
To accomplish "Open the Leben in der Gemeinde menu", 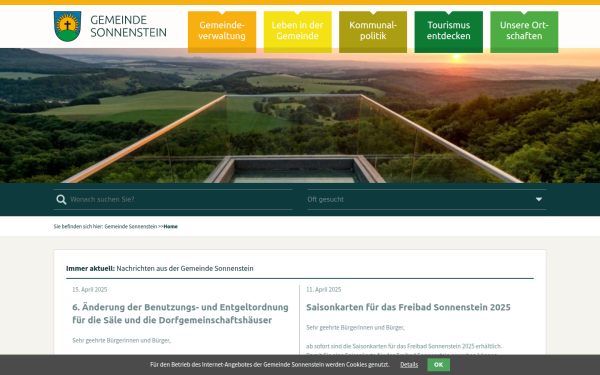I will (297, 32).
